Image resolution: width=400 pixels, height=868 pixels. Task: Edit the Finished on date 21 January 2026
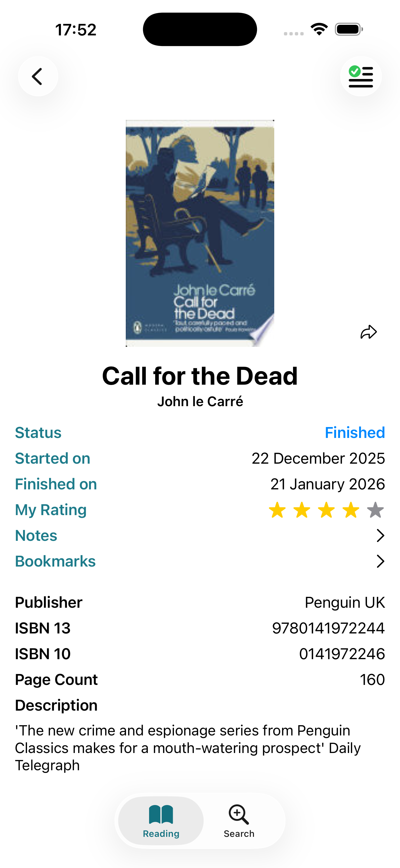pyautogui.click(x=328, y=484)
